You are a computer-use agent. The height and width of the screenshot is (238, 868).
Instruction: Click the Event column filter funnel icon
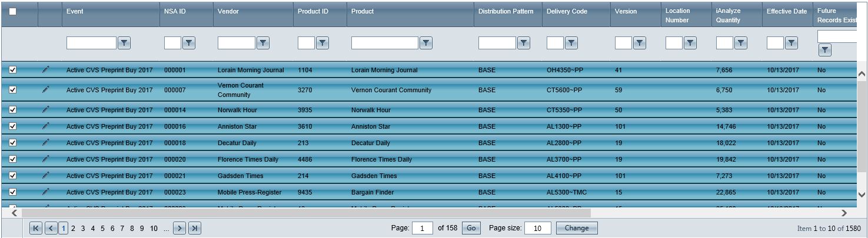pos(125,43)
